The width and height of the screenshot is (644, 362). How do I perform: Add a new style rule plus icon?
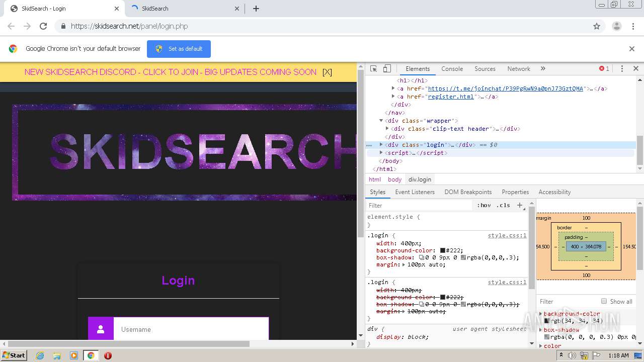tap(520, 205)
